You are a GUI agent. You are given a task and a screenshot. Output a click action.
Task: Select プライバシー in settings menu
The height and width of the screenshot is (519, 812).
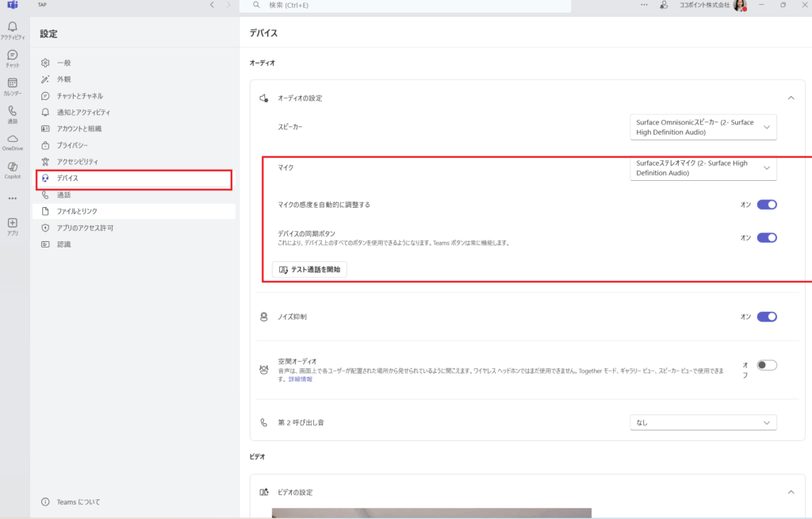[x=72, y=145]
